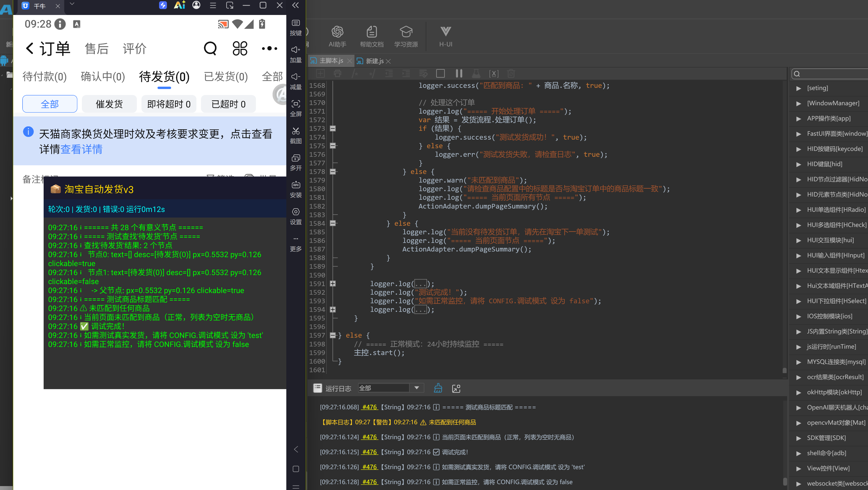The height and width of the screenshot is (490, 868).
Task: Go back with the arrow beside 订单
Action: coord(30,48)
